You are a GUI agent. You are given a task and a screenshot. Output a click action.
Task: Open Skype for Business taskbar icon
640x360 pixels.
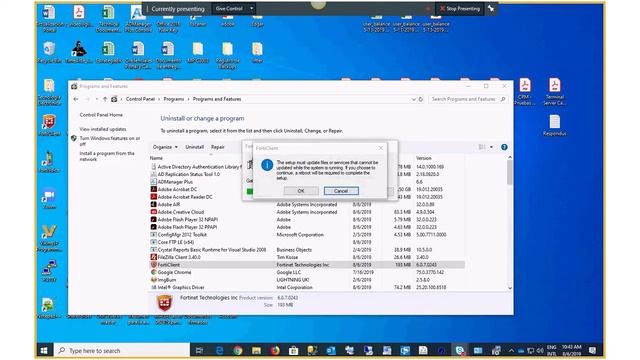460,351
